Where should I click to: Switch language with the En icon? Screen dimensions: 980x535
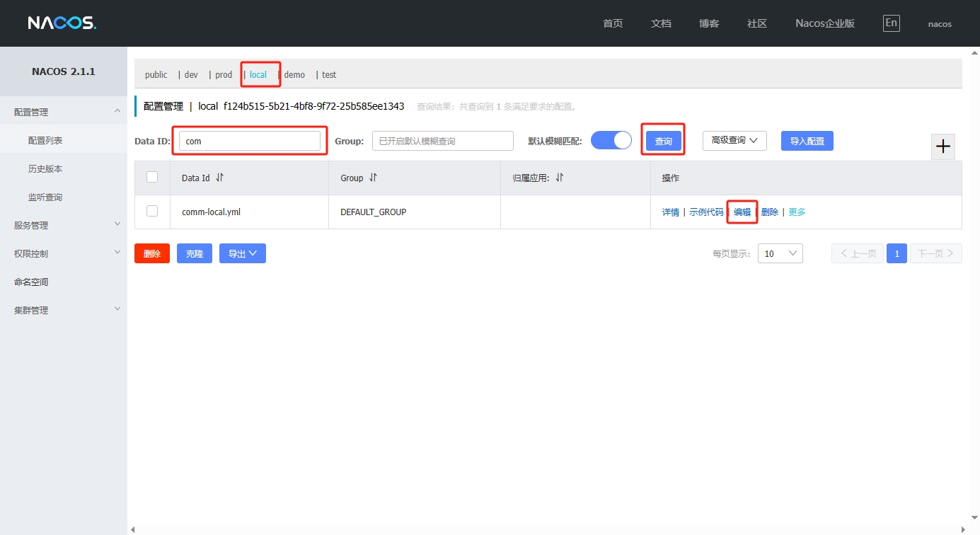(x=891, y=23)
